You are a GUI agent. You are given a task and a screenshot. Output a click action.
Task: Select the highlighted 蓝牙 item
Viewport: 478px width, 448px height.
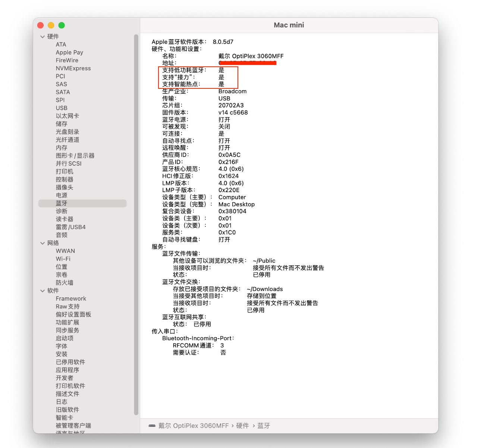pyautogui.click(x=82, y=203)
